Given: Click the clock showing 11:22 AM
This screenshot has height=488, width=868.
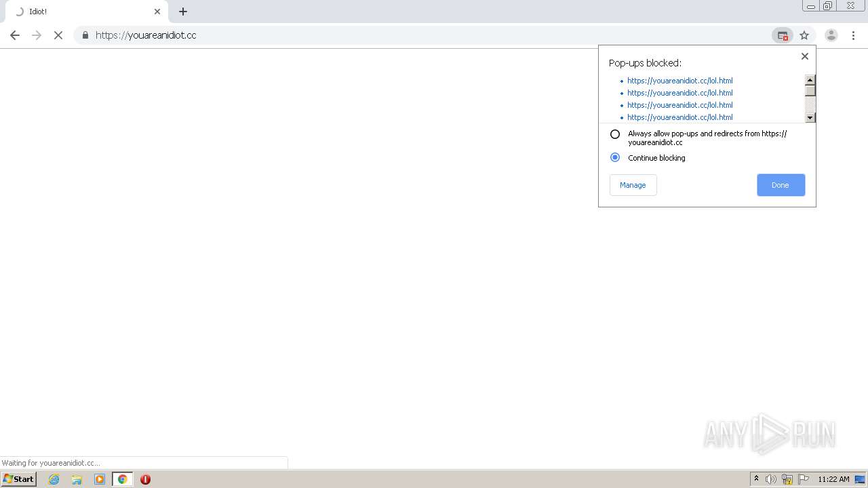Looking at the screenshot, I should (x=833, y=479).
